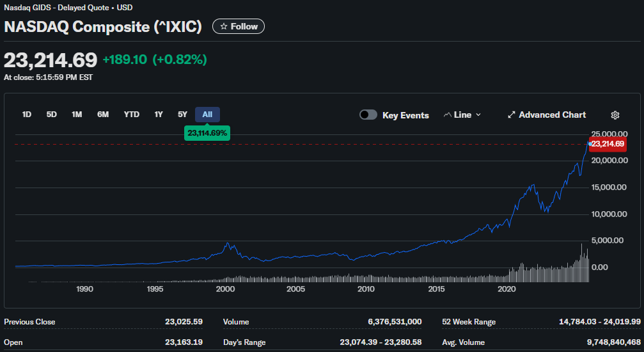
Task: Click the 1995 x-axis year label
Action: point(155,289)
